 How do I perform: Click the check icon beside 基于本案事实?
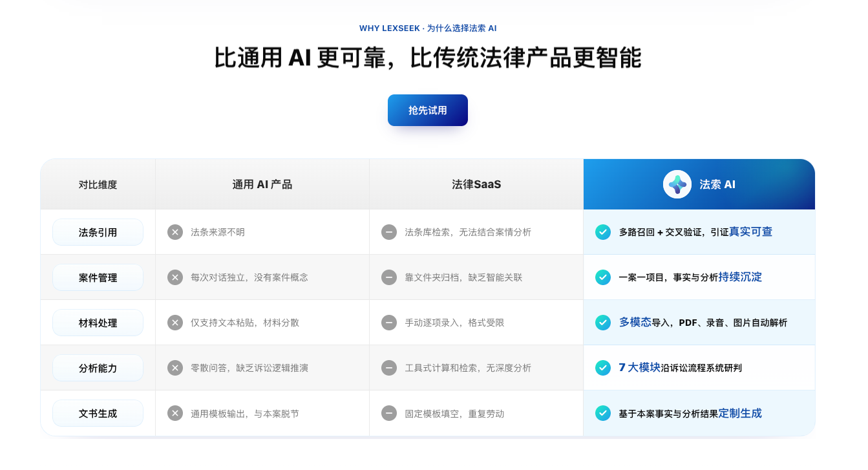pyautogui.click(x=603, y=413)
